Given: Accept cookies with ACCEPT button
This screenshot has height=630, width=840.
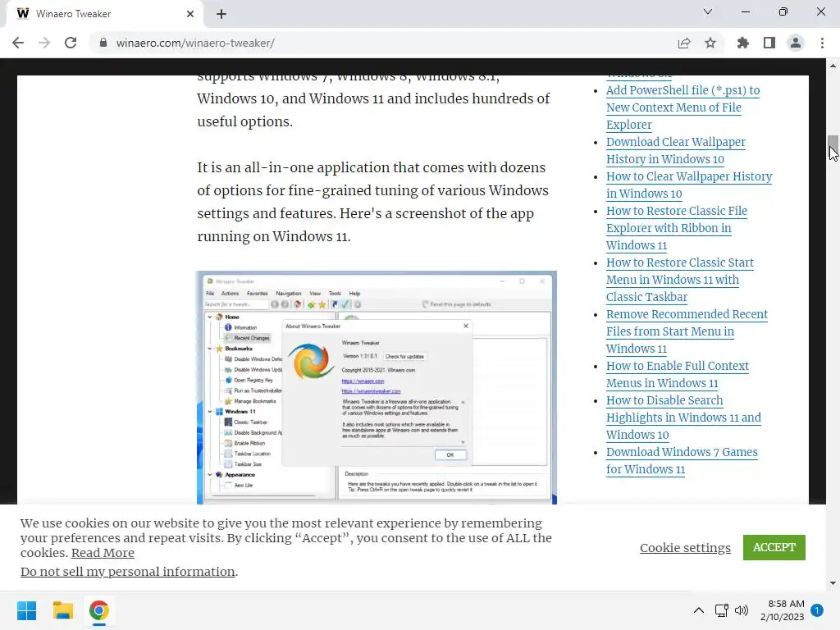Looking at the screenshot, I should click(x=774, y=547).
